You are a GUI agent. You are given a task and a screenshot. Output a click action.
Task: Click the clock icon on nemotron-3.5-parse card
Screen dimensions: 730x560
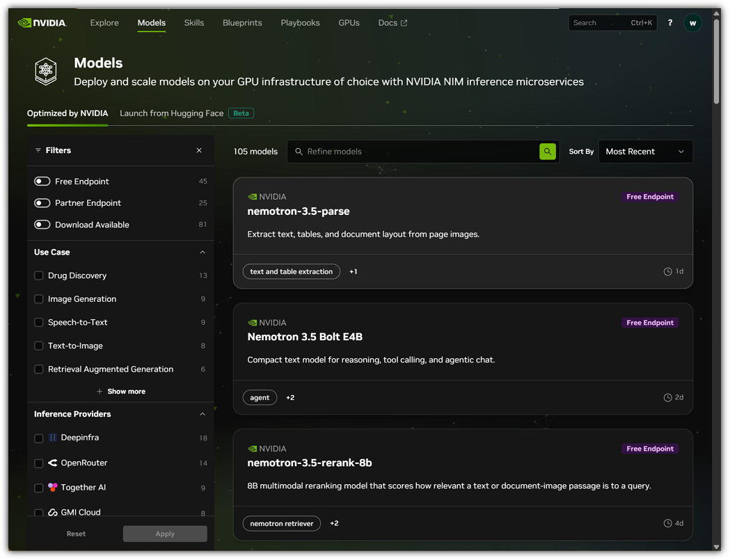coord(667,271)
